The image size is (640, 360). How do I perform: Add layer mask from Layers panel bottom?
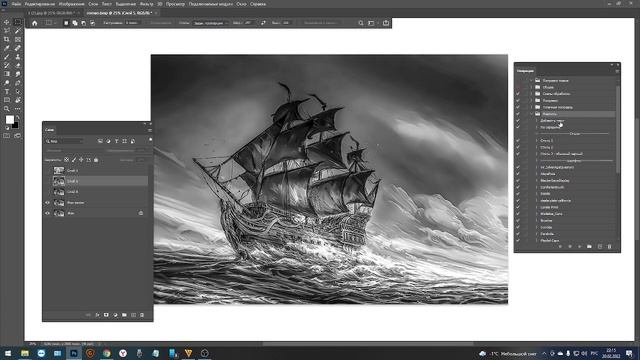106,315
